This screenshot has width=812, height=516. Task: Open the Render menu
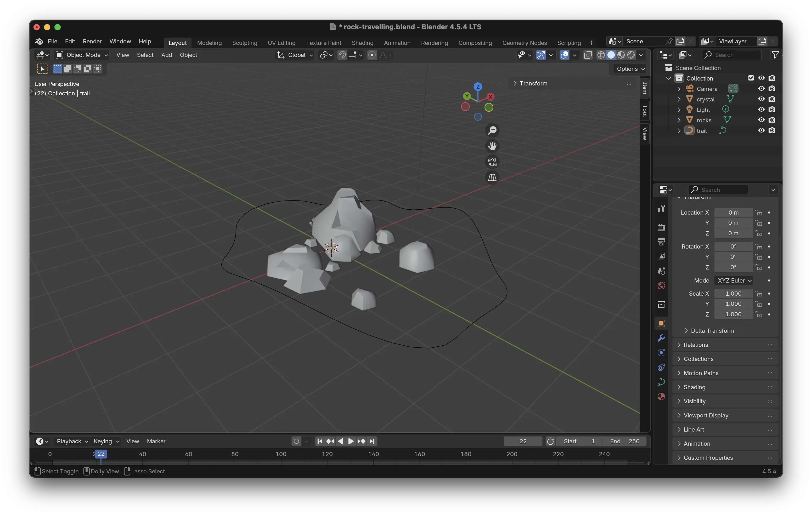92,41
